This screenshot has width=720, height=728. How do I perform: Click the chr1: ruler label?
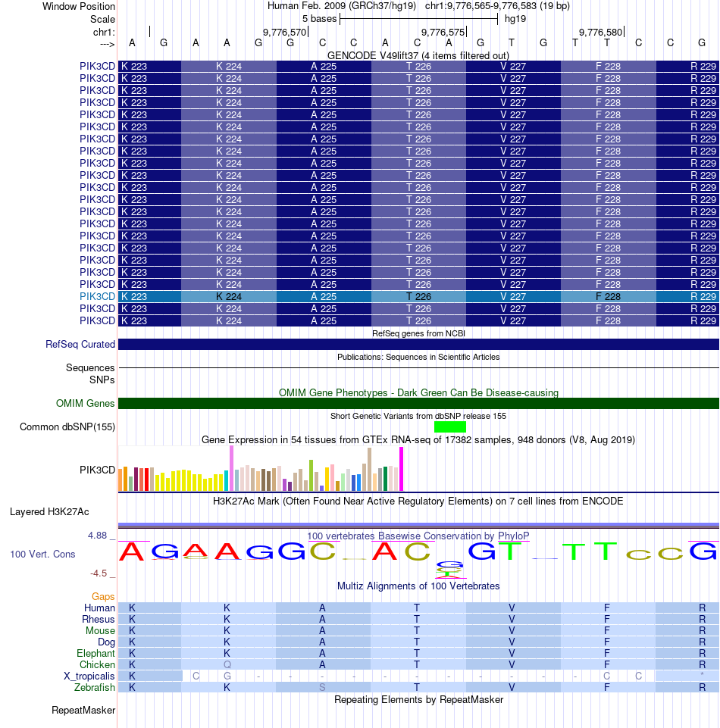104,32
